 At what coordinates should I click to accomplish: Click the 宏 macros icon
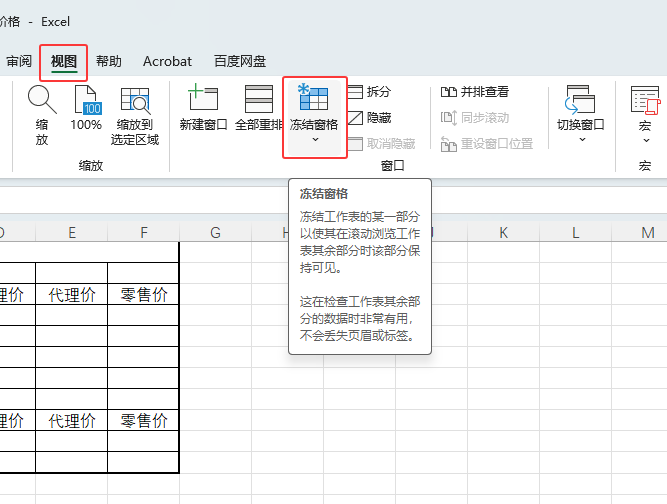click(x=645, y=100)
